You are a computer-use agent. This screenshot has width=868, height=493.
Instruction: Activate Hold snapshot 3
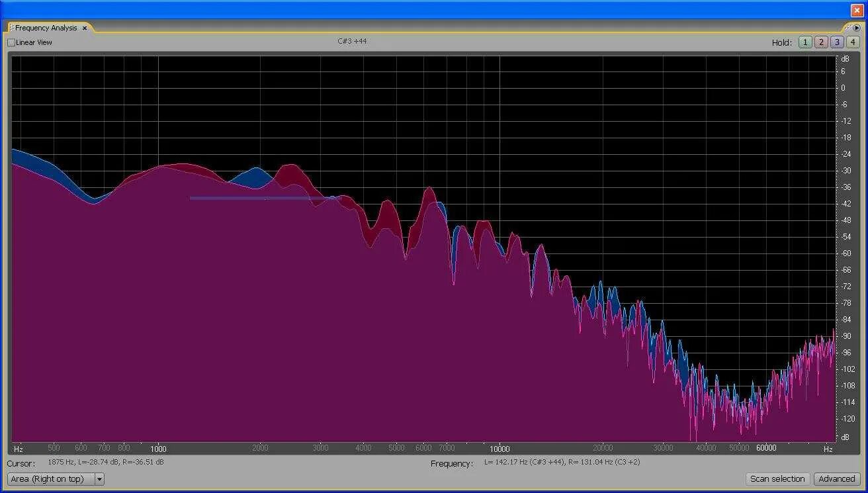click(x=836, y=42)
